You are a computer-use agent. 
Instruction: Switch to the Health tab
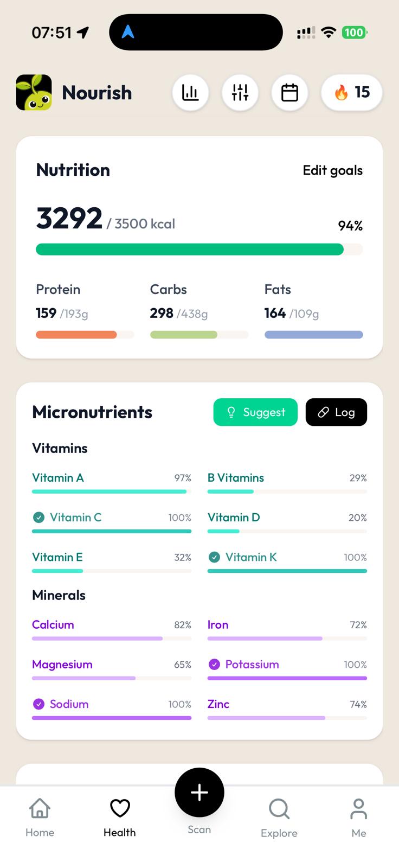pos(119,816)
